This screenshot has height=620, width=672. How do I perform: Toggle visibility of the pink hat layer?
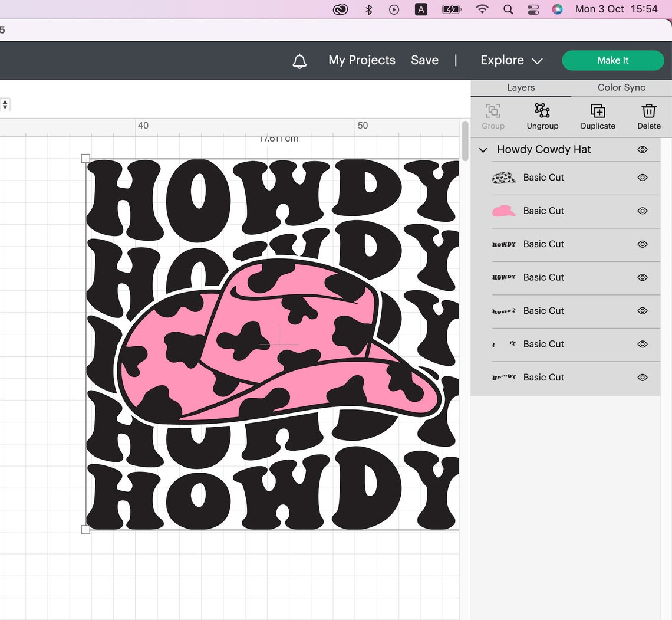(643, 211)
